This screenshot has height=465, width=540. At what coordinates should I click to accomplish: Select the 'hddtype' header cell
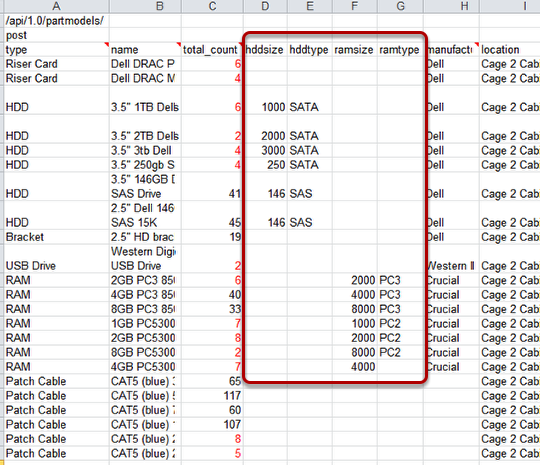[x=310, y=50]
